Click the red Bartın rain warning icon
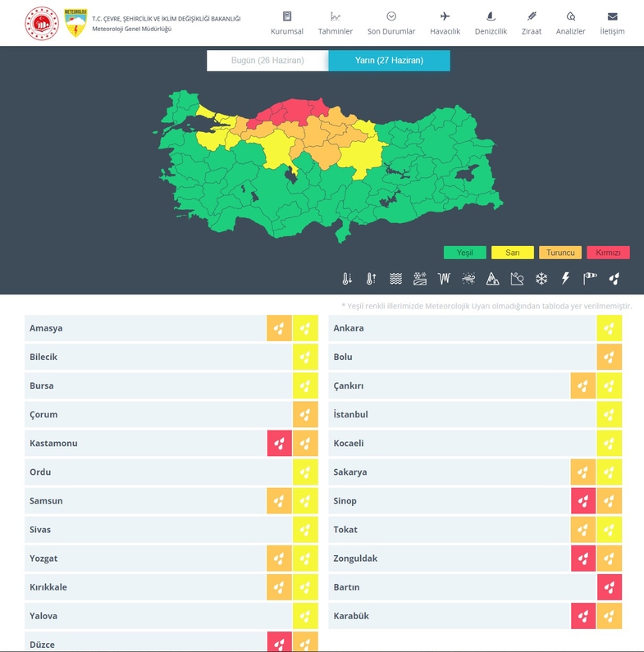The height and width of the screenshot is (652, 644). click(610, 587)
